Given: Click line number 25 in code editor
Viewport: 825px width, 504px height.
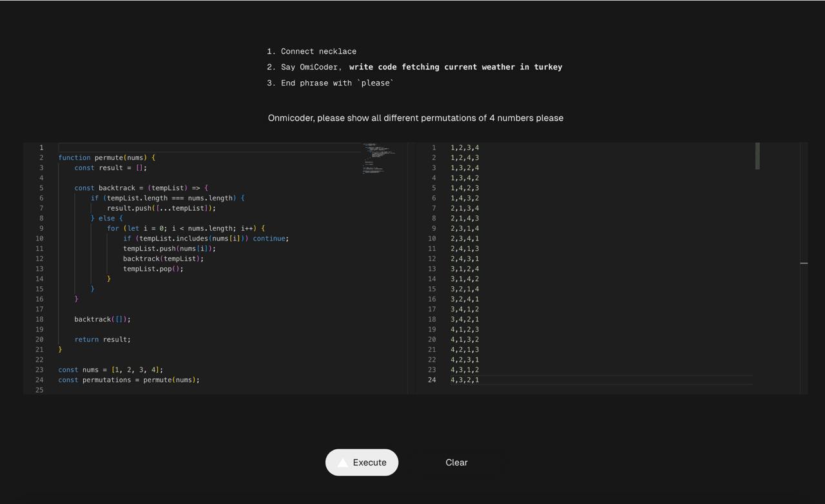Looking at the screenshot, I should 39,390.
